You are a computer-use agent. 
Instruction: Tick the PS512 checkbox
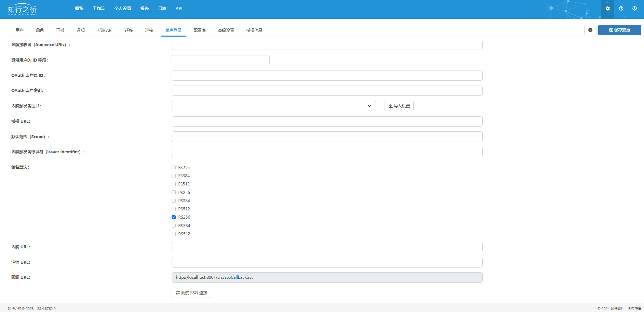tap(174, 209)
